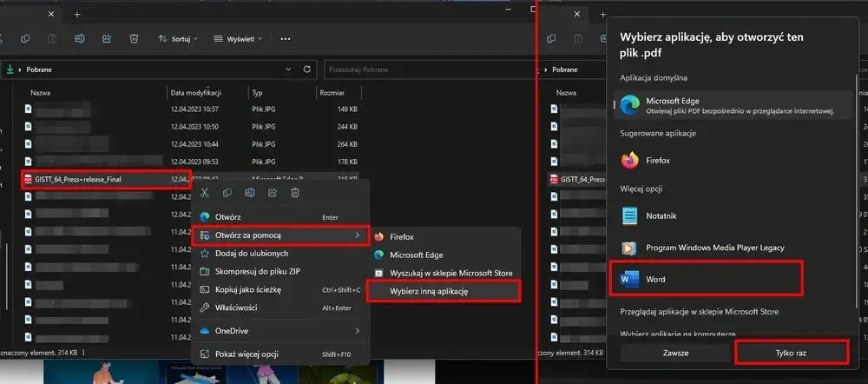Open the 'Otwórz za pomocą' submenu
Screen dimensions: 868x384
tap(279, 235)
